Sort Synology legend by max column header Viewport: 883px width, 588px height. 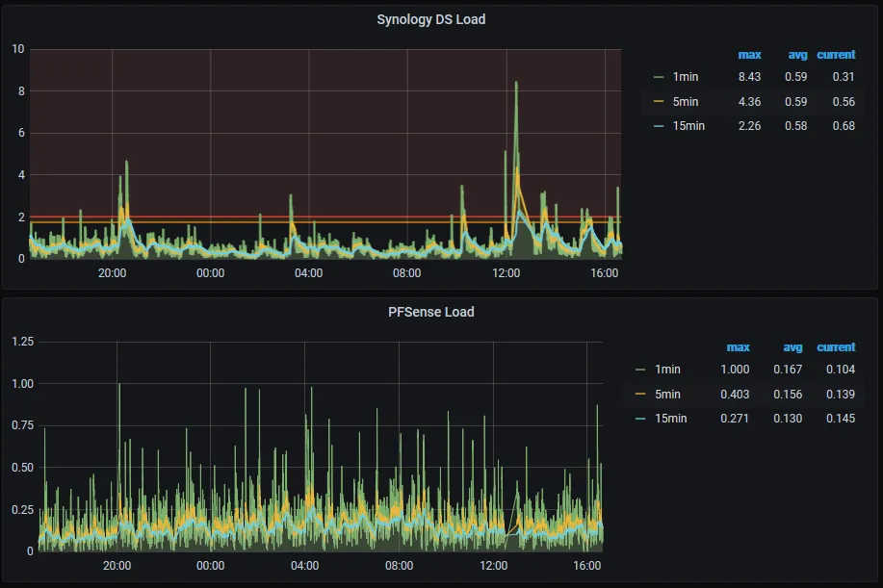749,55
